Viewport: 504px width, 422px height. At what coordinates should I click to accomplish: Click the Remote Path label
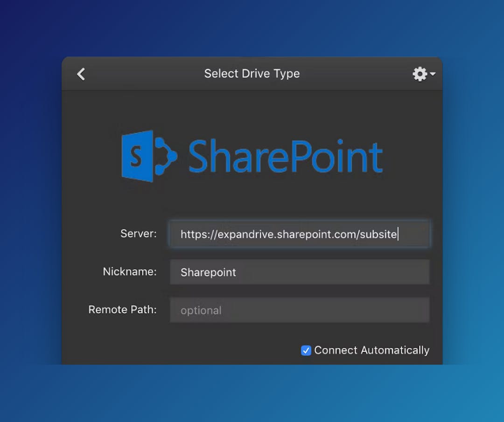pos(122,309)
